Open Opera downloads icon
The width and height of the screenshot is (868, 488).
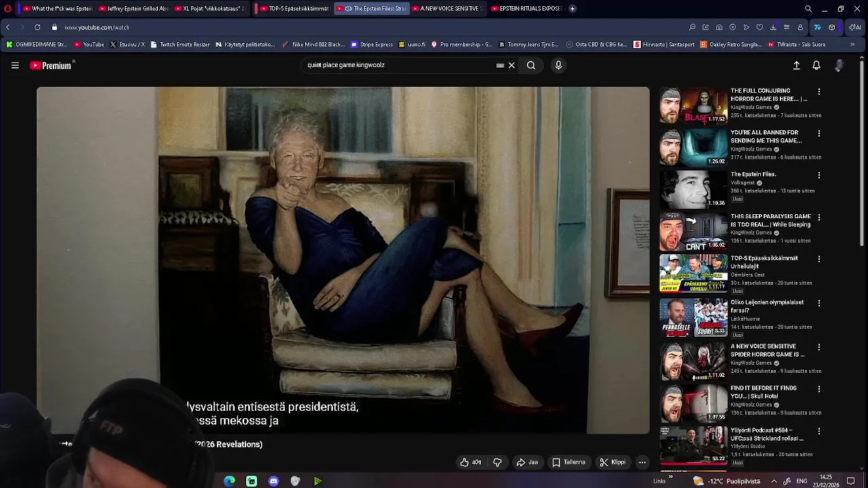pyautogui.click(x=773, y=27)
